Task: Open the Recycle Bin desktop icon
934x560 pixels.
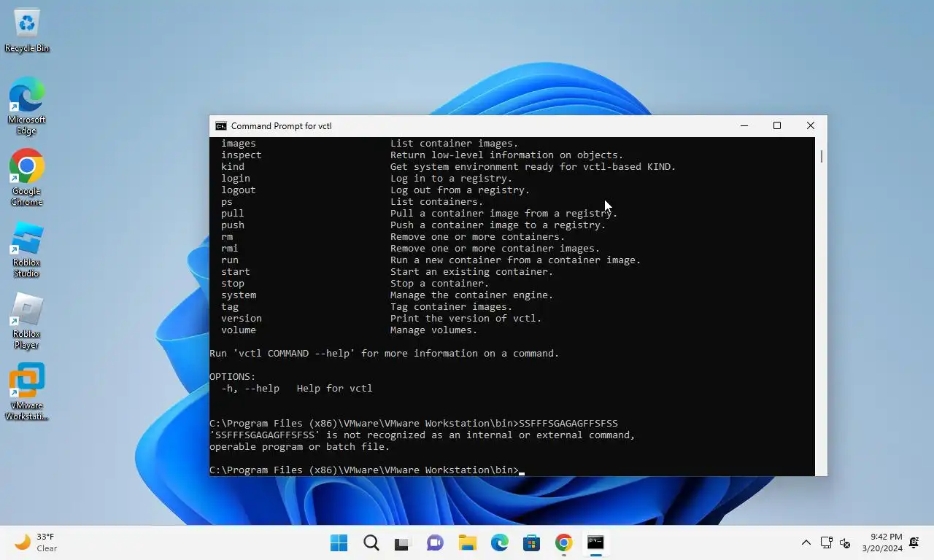Action: 27,31
